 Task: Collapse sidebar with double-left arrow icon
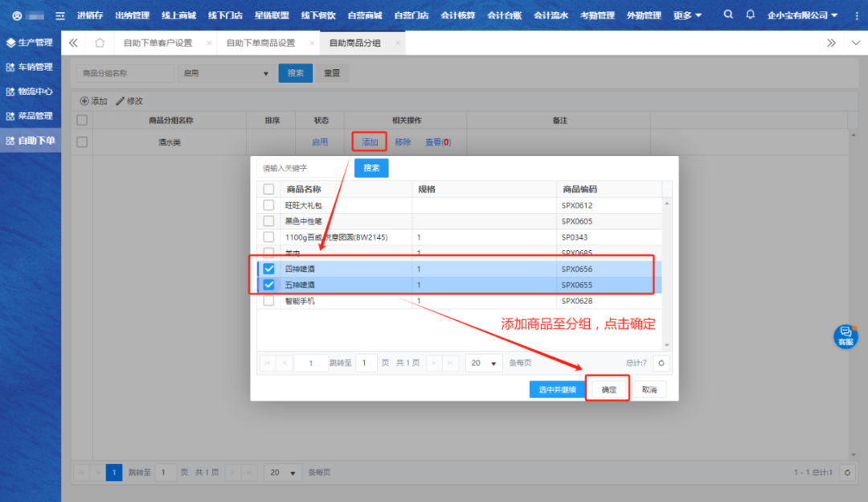tap(73, 43)
